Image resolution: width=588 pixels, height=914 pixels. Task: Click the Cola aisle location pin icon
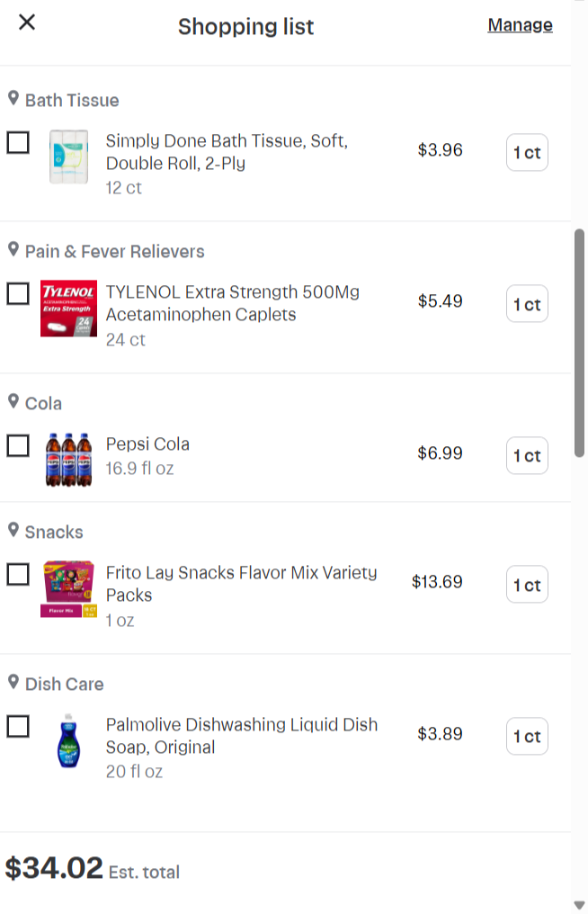[x=13, y=401]
